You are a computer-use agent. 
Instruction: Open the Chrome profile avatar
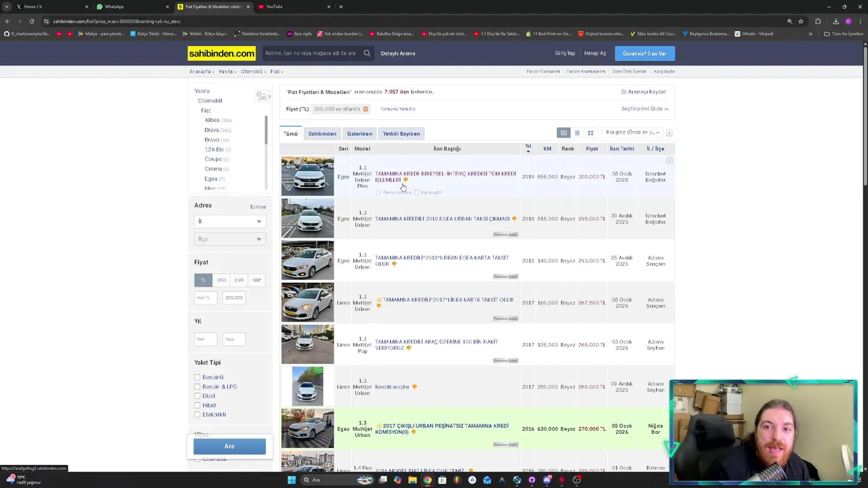(848, 21)
